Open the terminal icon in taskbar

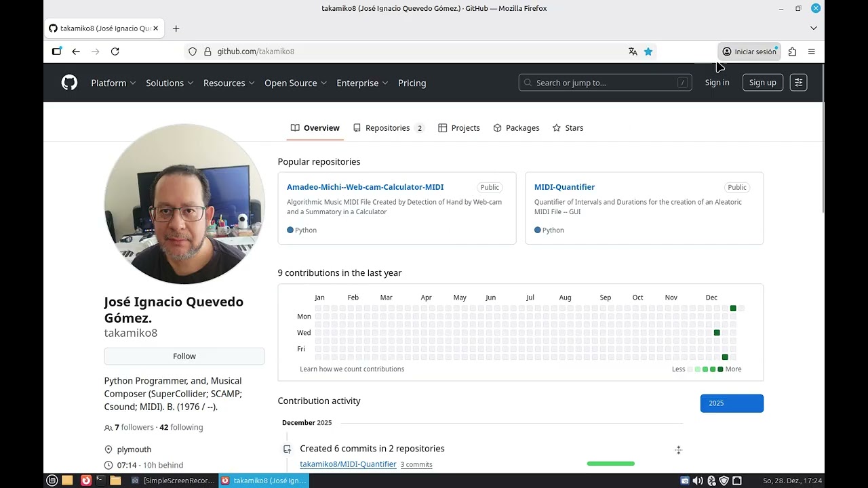[100, 481]
